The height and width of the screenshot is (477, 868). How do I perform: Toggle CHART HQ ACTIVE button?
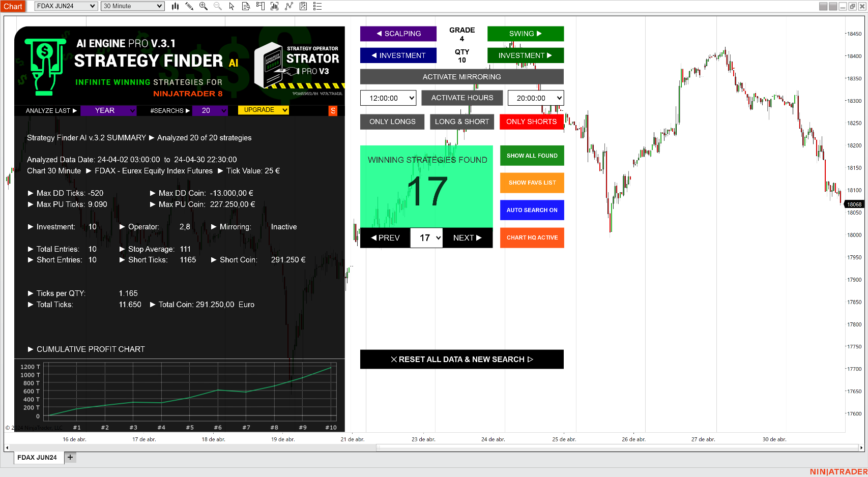coord(532,237)
